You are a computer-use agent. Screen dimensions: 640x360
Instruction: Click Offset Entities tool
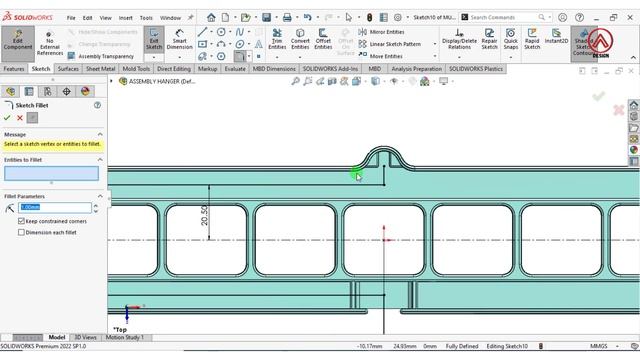click(x=323, y=39)
